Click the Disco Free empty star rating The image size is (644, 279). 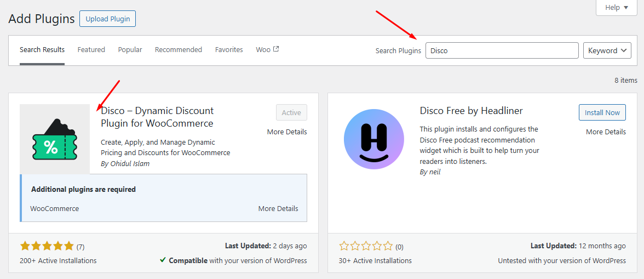point(366,247)
